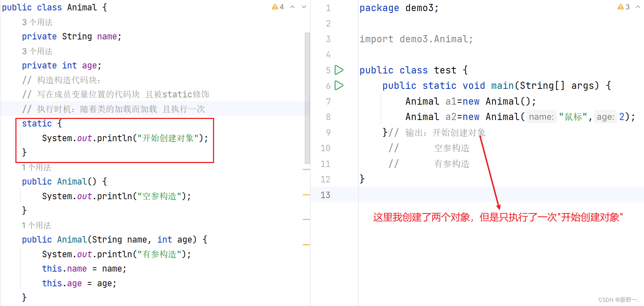644x306 pixels.
Task: Click 'public class test {' declaration
Action: pyautogui.click(x=413, y=70)
